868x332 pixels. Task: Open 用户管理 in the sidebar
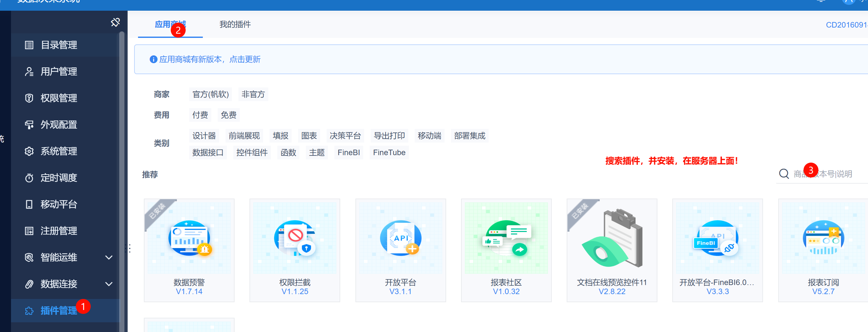(x=59, y=72)
